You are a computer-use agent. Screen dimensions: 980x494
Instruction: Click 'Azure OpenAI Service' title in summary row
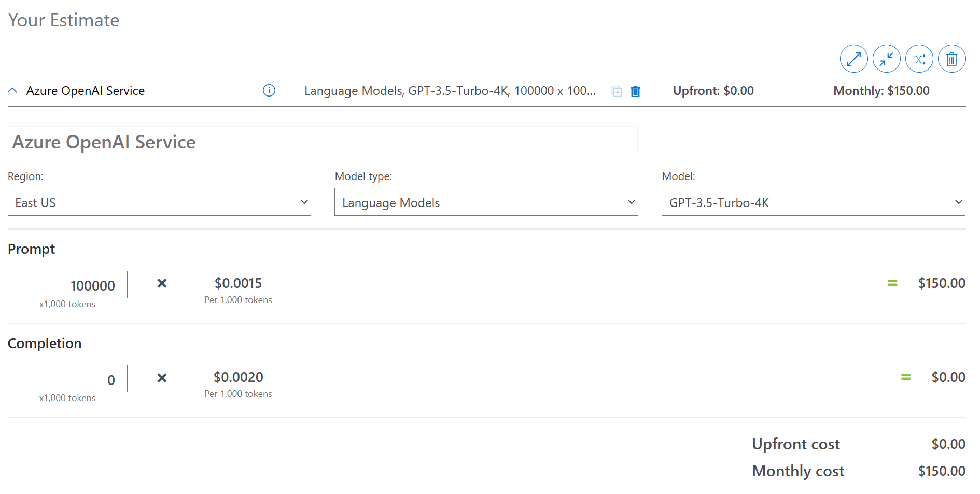pyautogui.click(x=86, y=91)
